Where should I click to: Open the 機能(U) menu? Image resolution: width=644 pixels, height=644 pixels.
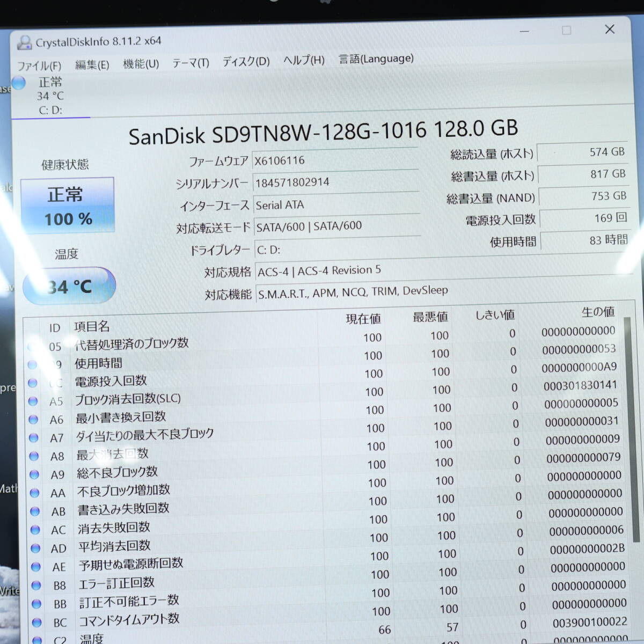click(x=141, y=64)
